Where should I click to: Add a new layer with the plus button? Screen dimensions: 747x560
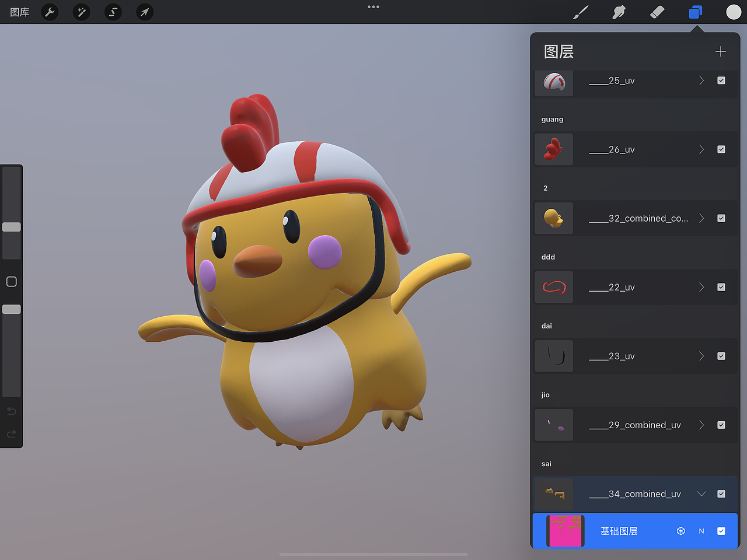pos(721,51)
